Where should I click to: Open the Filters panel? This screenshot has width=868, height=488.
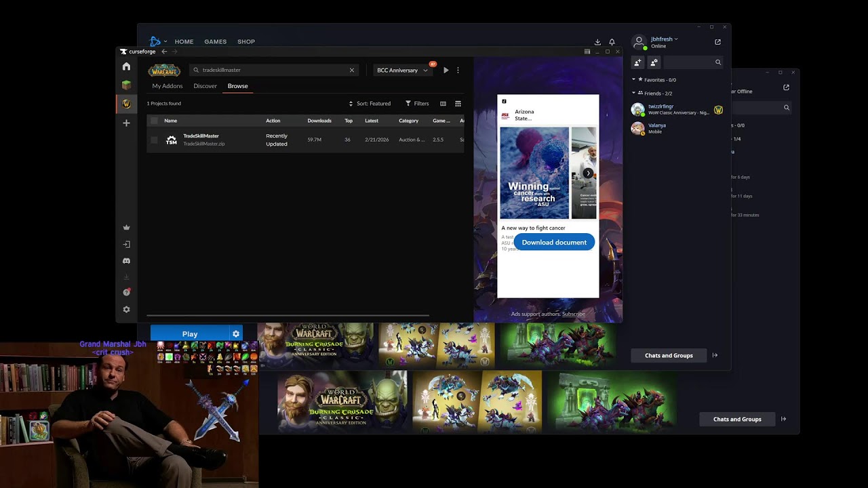click(417, 104)
